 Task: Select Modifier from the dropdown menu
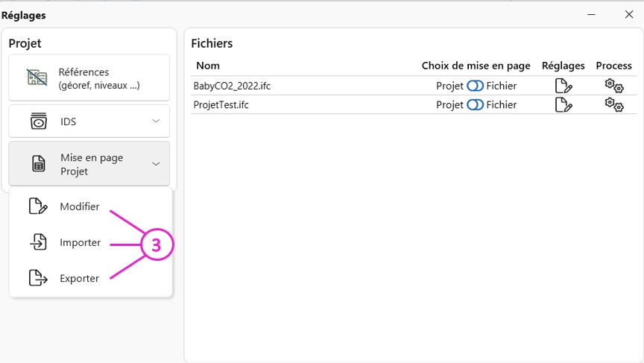(x=79, y=206)
